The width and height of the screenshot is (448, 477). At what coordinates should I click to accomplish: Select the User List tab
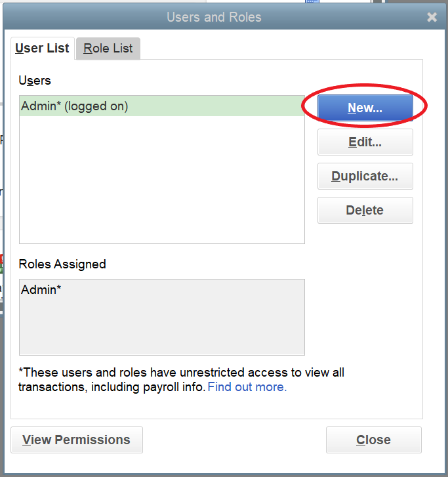[43, 49]
